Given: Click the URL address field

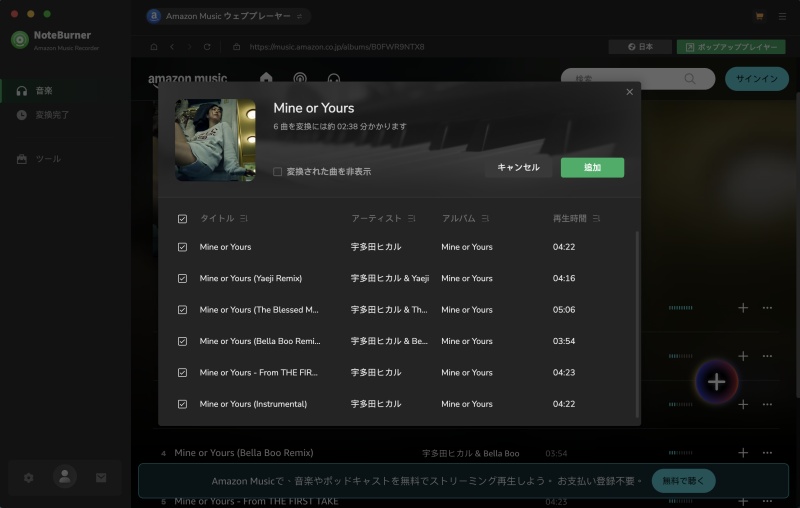Looking at the screenshot, I should [x=337, y=47].
